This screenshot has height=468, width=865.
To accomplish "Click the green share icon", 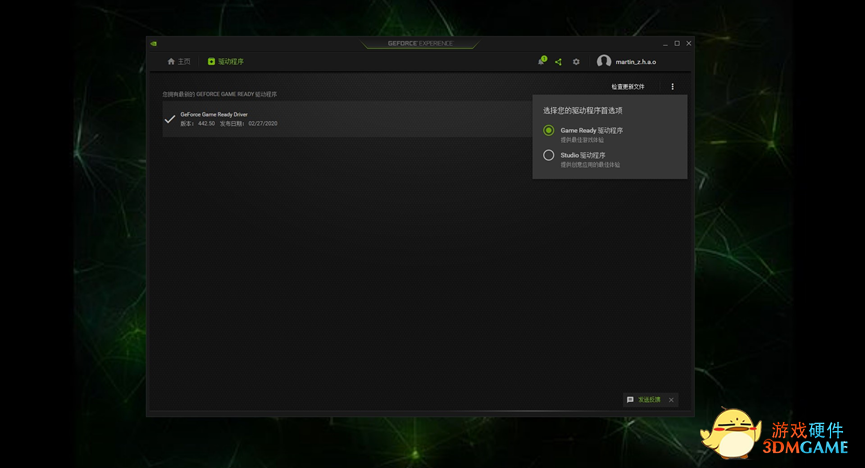I will point(558,62).
